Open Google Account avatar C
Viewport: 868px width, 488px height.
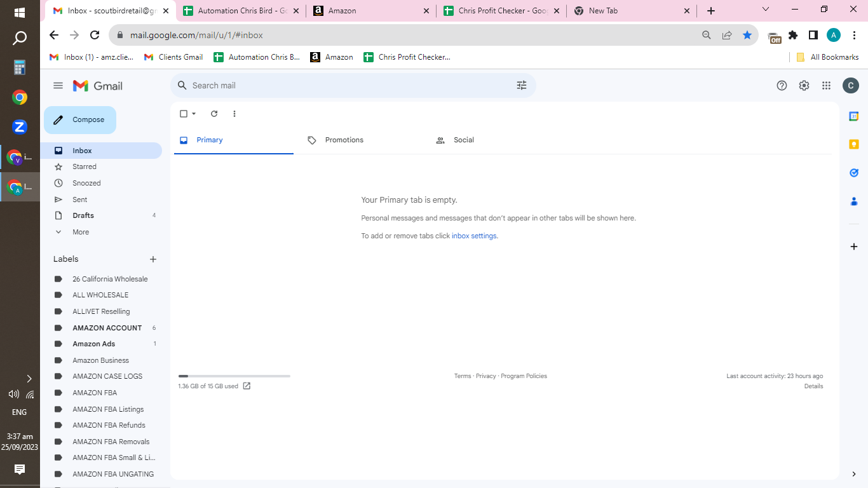pos(851,86)
